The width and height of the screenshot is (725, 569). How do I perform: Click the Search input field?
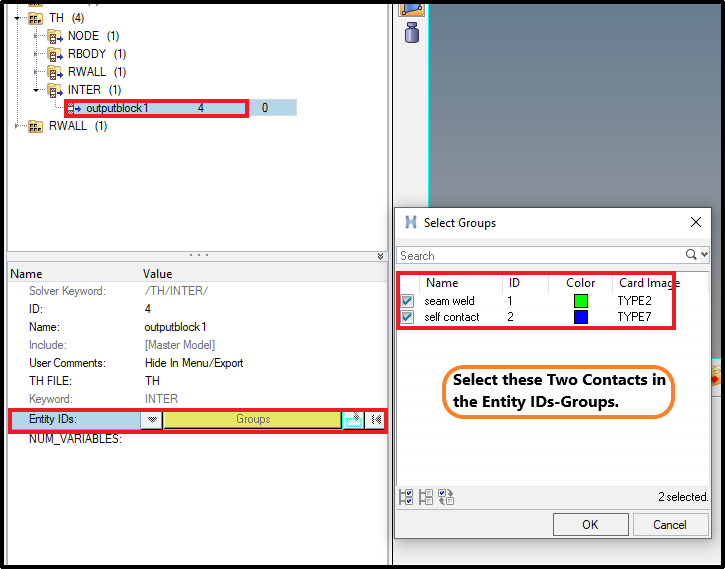point(541,256)
